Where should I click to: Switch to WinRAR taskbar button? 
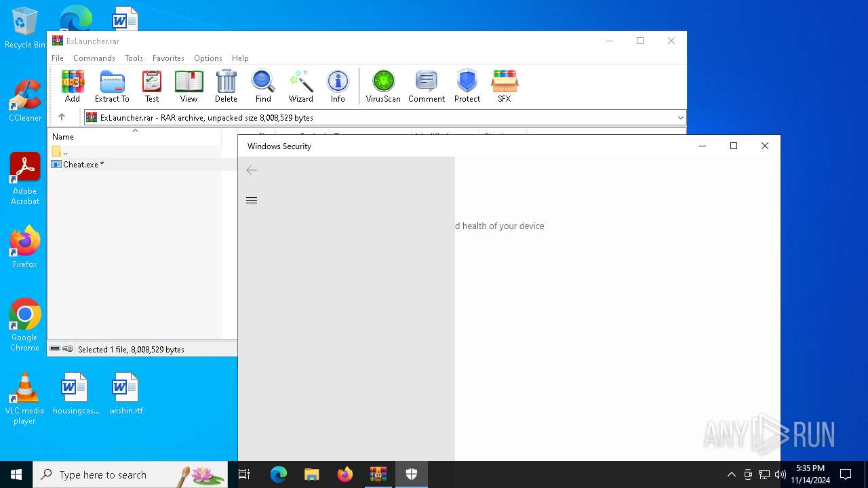pyautogui.click(x=378, y=474)
